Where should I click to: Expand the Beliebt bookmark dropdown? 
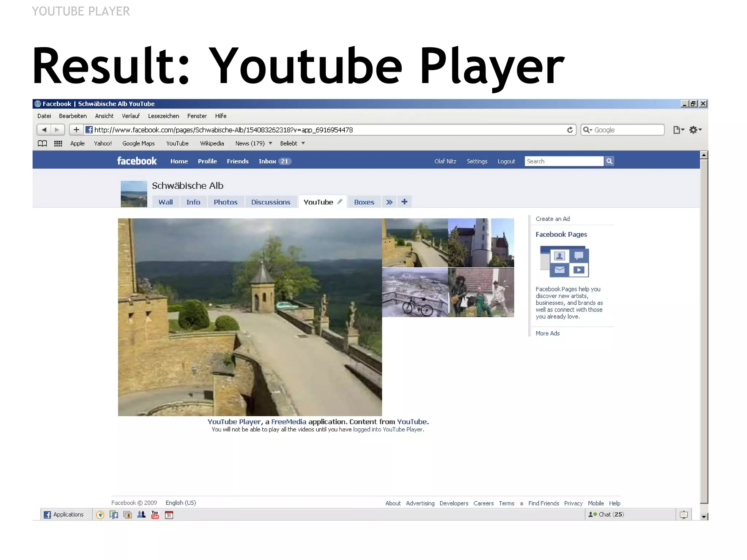tap(303, 143)
